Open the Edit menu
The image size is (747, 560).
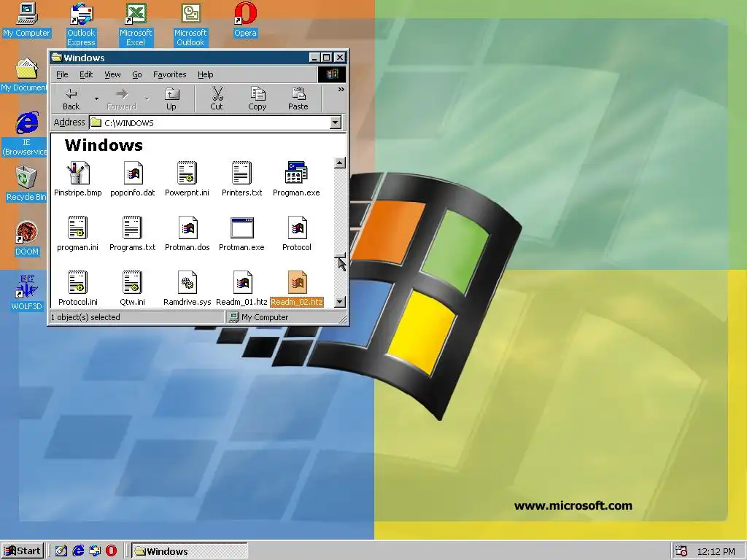point(86,74)
